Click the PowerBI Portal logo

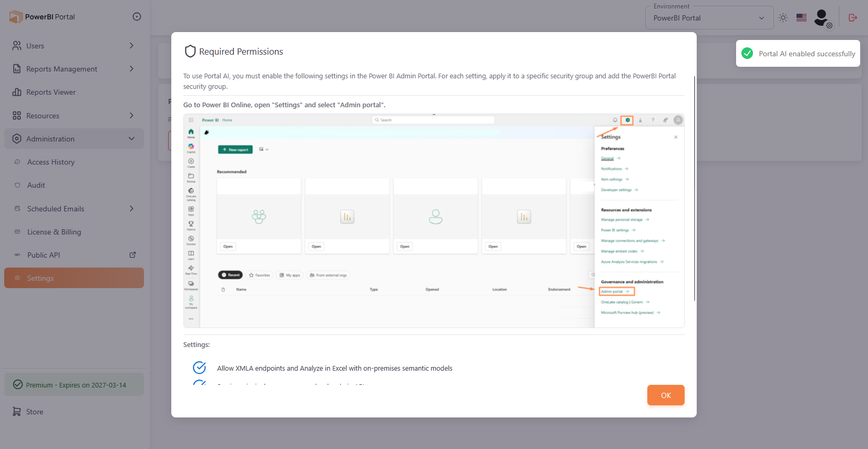(42, 17)
